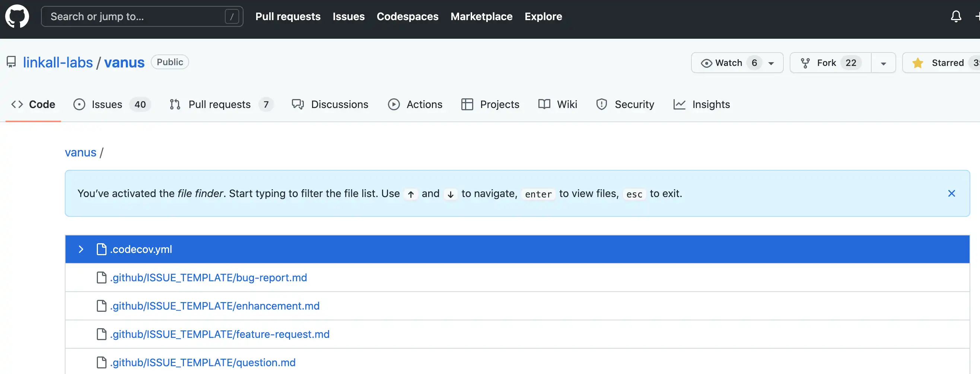980x374 pixels.
Task: Click the Issues circle-dot icon
Action: tap(79, 104)
